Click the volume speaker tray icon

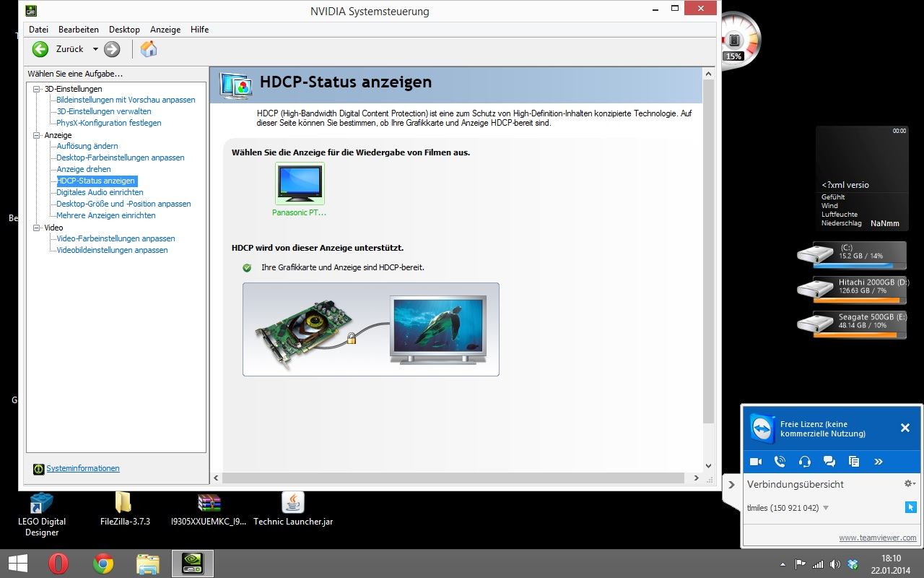pos(835,564)
